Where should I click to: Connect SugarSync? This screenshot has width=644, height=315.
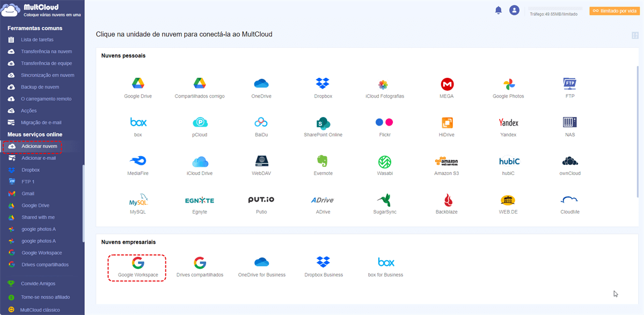coord(384,200)
